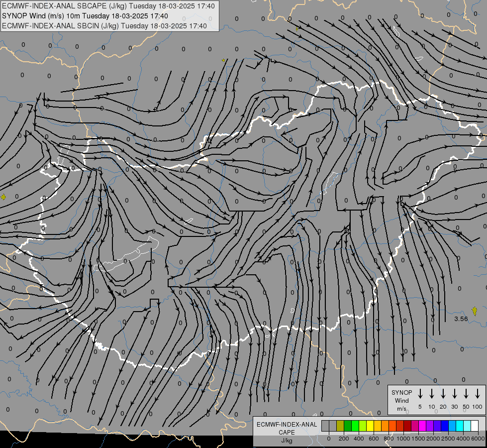Select the dark red swatch after 1000
The height and width of the screenshot is (448, 487).
(407, 426)
